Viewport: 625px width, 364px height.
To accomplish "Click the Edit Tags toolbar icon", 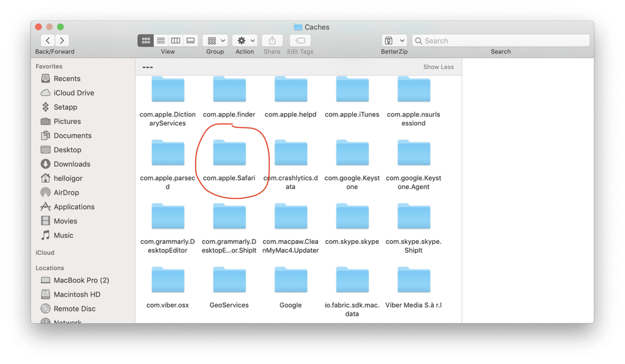I will pyautogui.click(x=300, y=41).
